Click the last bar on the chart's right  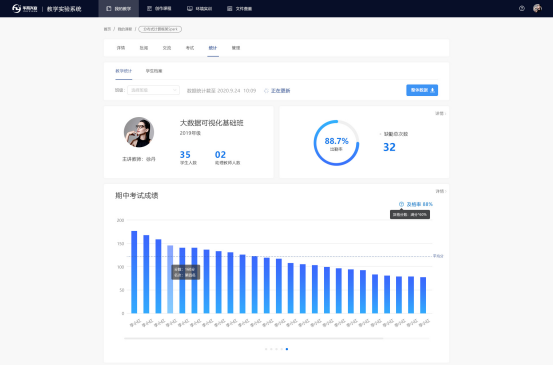click(x=423, y=295)
